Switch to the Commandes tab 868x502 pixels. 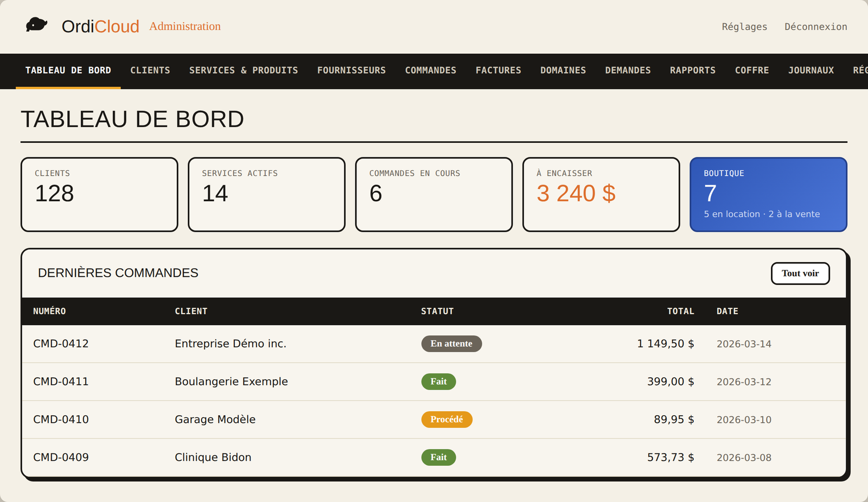(x=431, y=71)
